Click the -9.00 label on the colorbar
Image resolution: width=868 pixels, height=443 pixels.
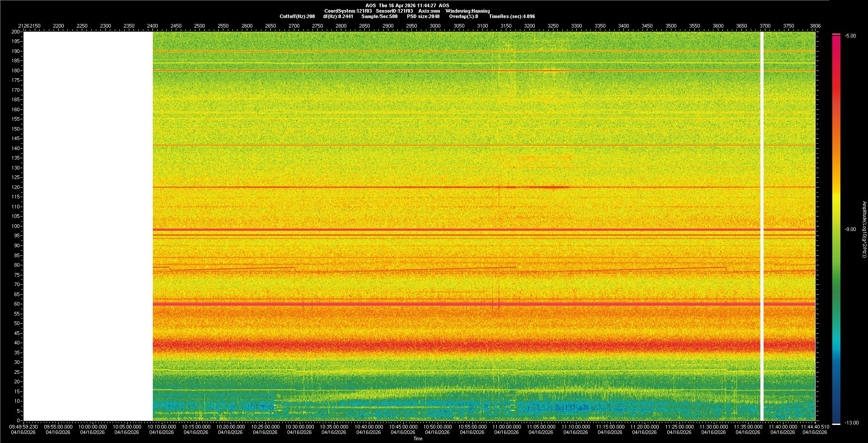(x=850, y=230)
